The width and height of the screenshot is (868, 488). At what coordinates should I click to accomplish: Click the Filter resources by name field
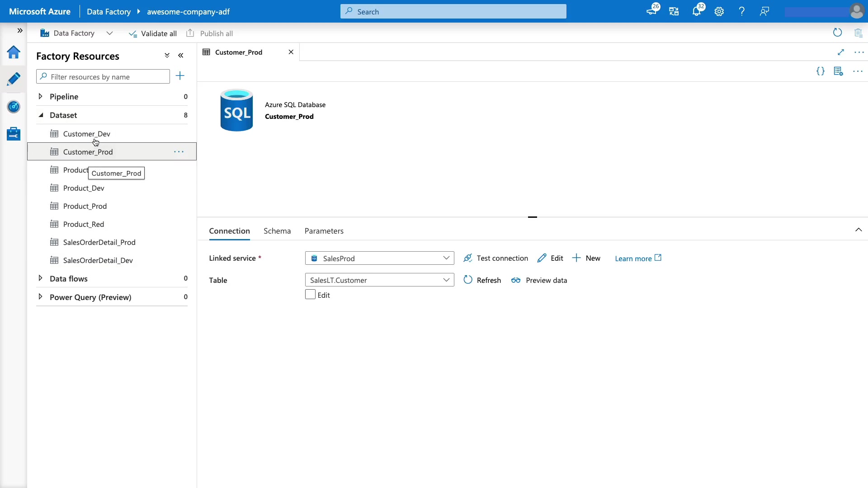pos(103,77)
